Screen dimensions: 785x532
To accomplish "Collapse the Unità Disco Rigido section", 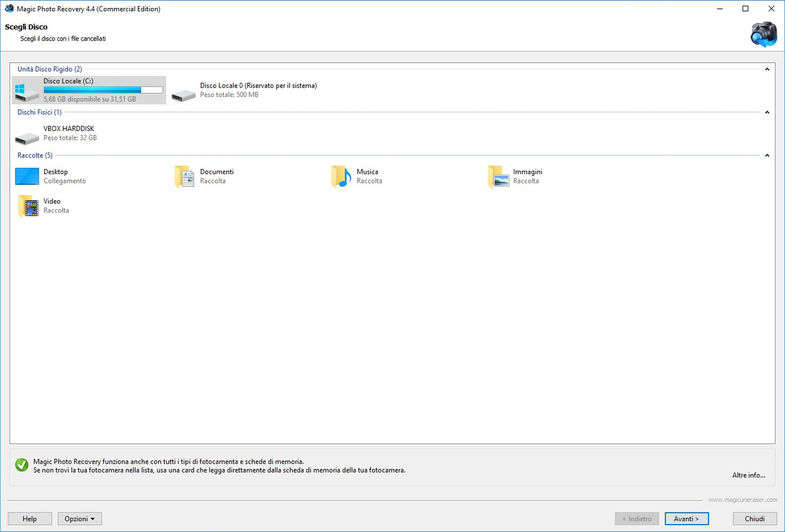I will click(767, 69).
